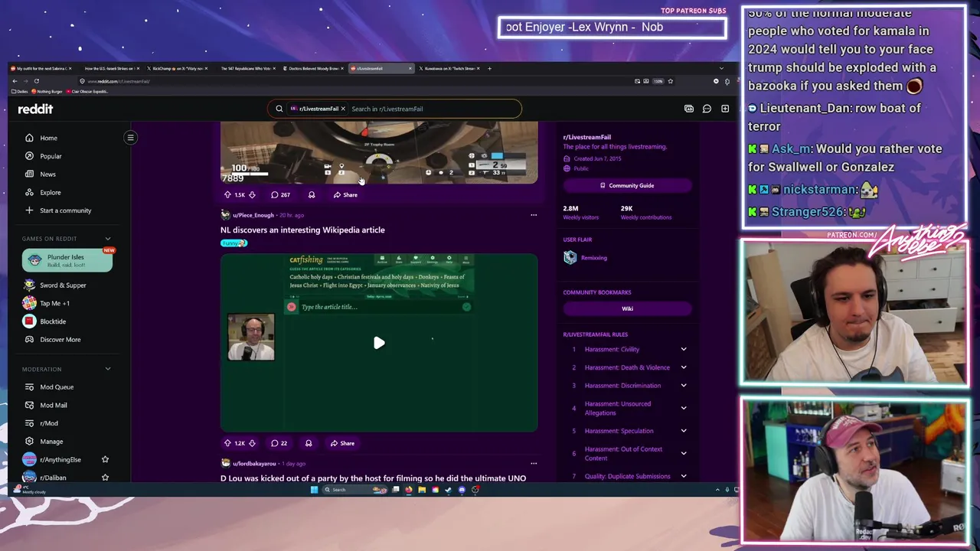
Task: Open Popular feed in sidebar
Action: pyautogui.click(x=51, y=156)
